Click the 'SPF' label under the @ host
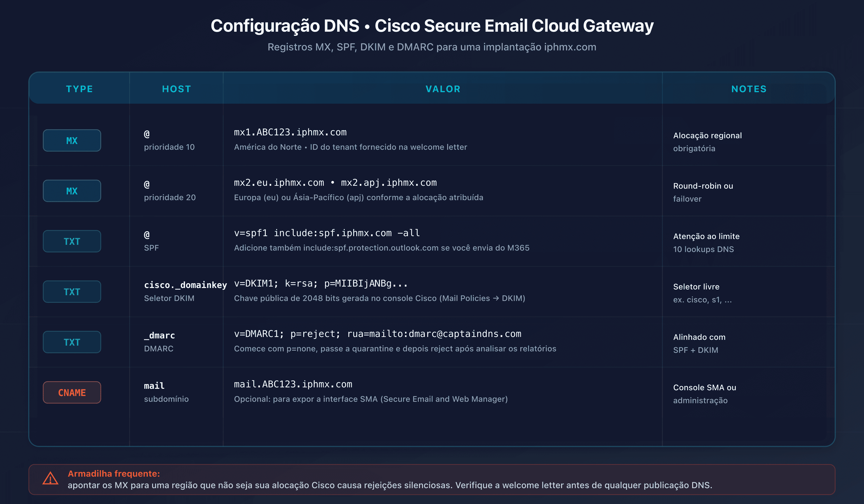 click(x=151, y=248)
